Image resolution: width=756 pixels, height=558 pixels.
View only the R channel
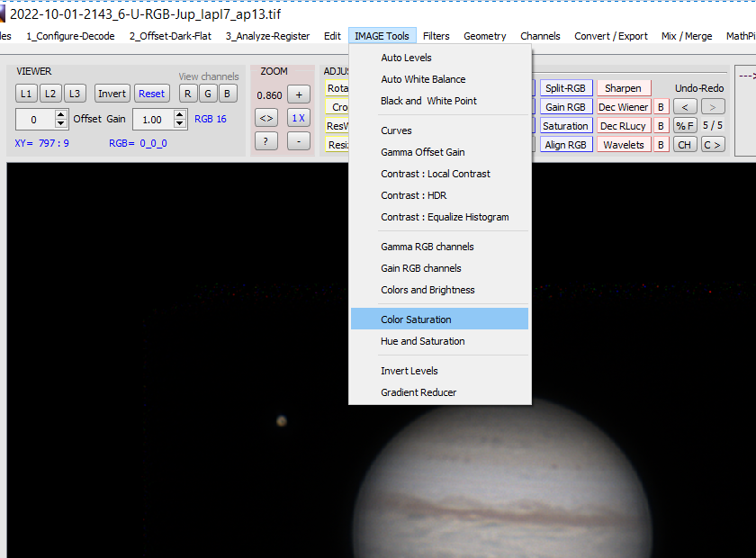[188, 94]
